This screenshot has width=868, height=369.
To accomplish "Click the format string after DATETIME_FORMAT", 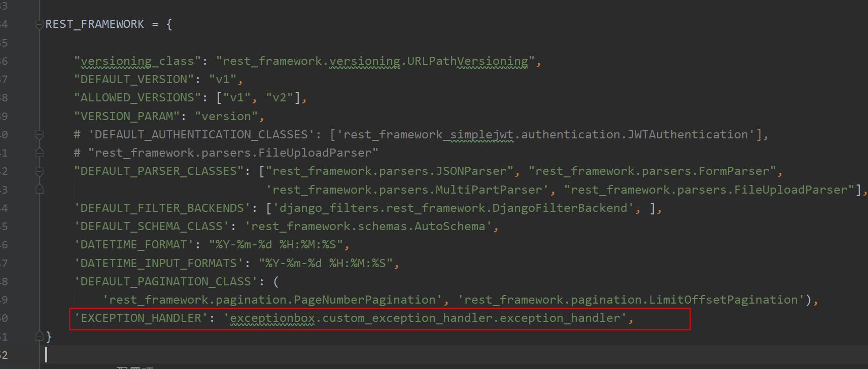I will pos(276,245).
